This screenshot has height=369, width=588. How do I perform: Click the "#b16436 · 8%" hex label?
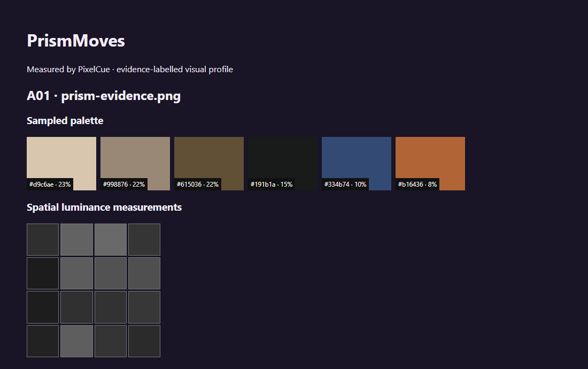417,184
